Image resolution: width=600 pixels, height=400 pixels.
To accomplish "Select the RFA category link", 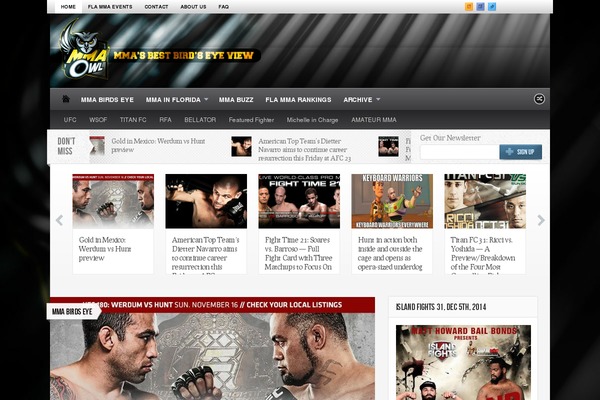I will point(165,120).
